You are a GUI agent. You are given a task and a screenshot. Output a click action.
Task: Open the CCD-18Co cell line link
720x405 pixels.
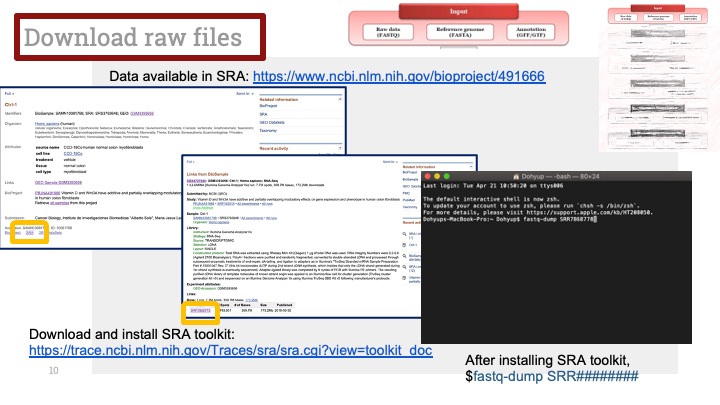coord(73,154)
